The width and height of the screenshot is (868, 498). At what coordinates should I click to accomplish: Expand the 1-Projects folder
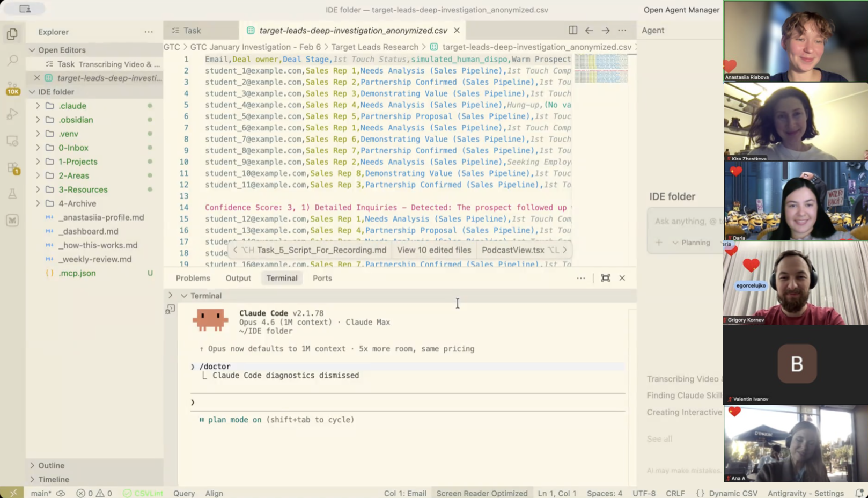(38, 162)
